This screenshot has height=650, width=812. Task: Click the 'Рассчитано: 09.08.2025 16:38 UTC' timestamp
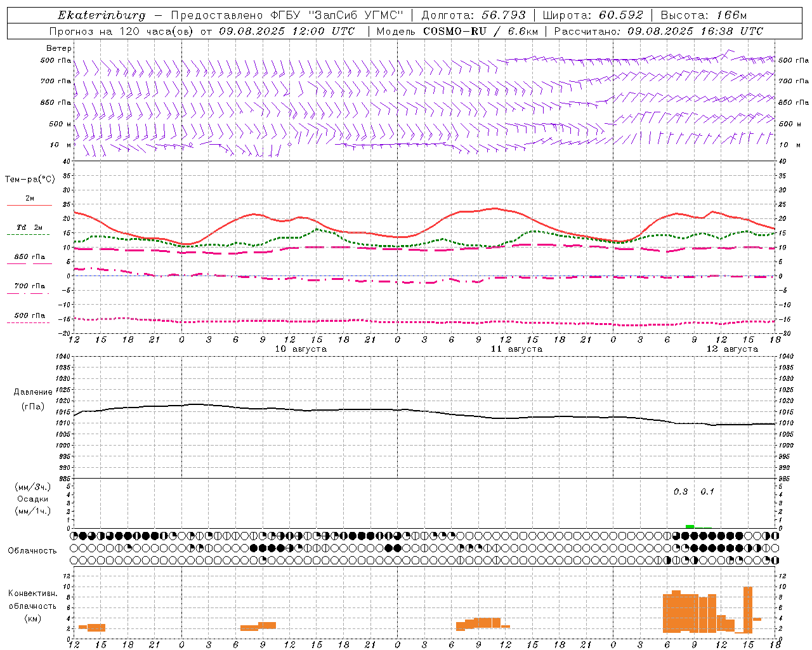coord(658,31)
